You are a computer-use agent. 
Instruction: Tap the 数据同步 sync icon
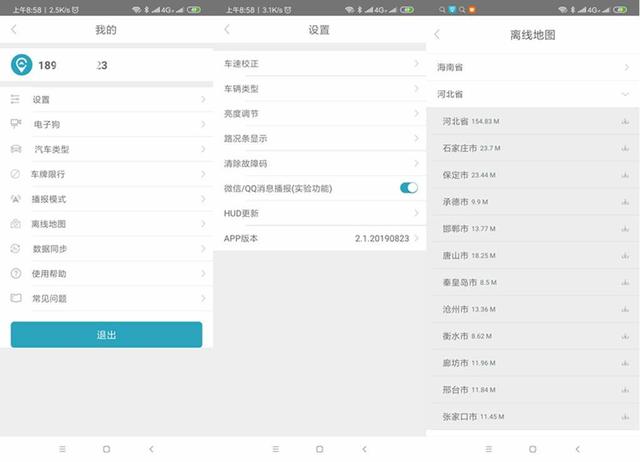tap(15, 249)
